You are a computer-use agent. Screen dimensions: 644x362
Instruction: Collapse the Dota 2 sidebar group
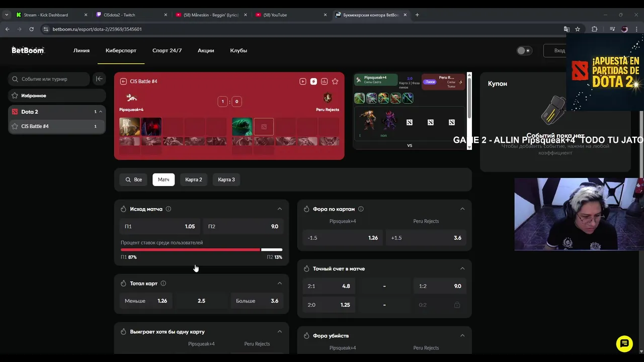(101, 112)
